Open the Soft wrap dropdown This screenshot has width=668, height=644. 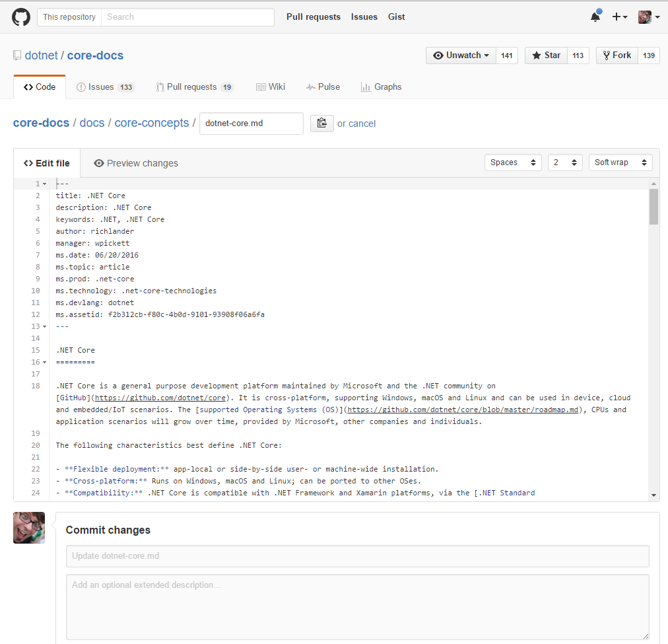(620, 162)
